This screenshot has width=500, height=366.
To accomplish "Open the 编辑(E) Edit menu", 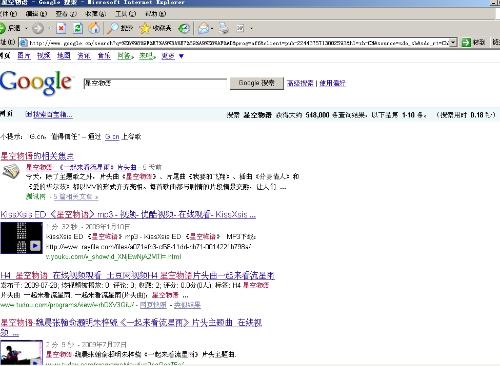I will 36,14.
